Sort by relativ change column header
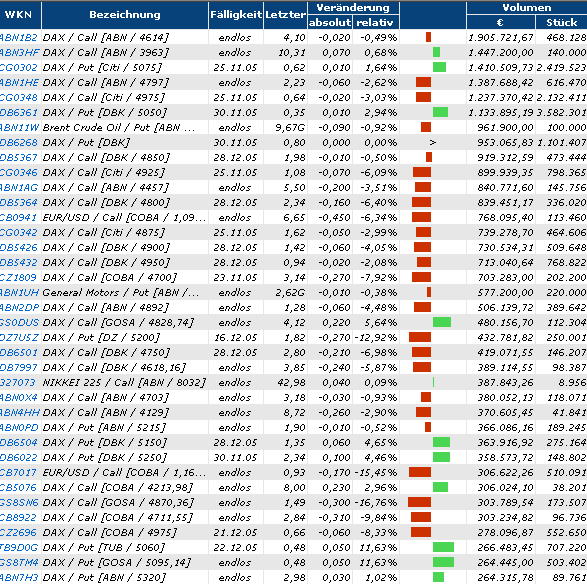Viewport: 587px width, 584px height. pos(375,22)
